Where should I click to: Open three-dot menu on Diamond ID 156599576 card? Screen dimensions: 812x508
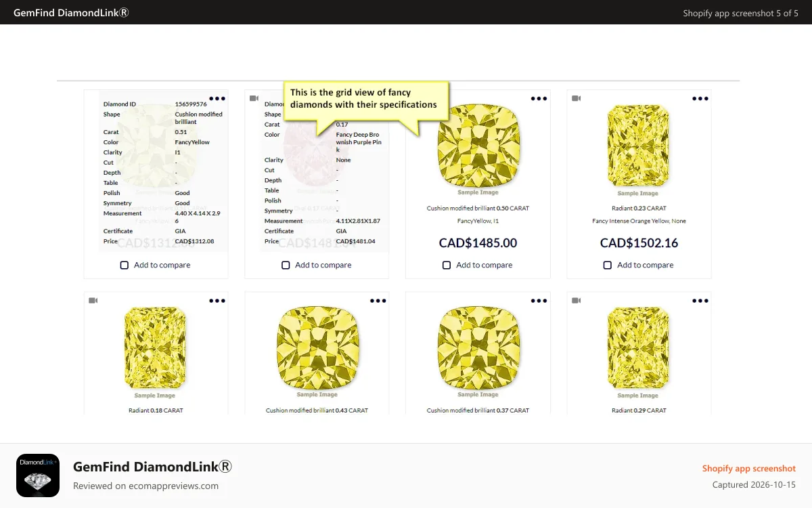[217, 99]
